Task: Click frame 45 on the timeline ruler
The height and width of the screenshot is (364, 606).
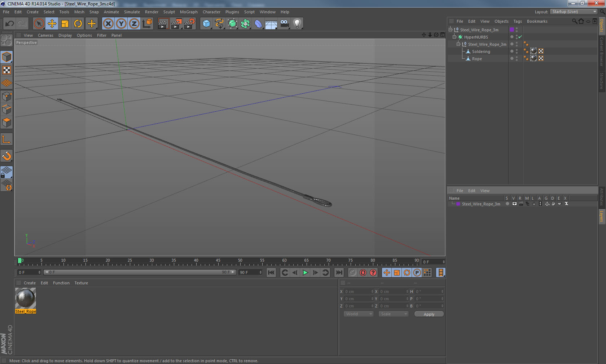Action: click(218, 261)
